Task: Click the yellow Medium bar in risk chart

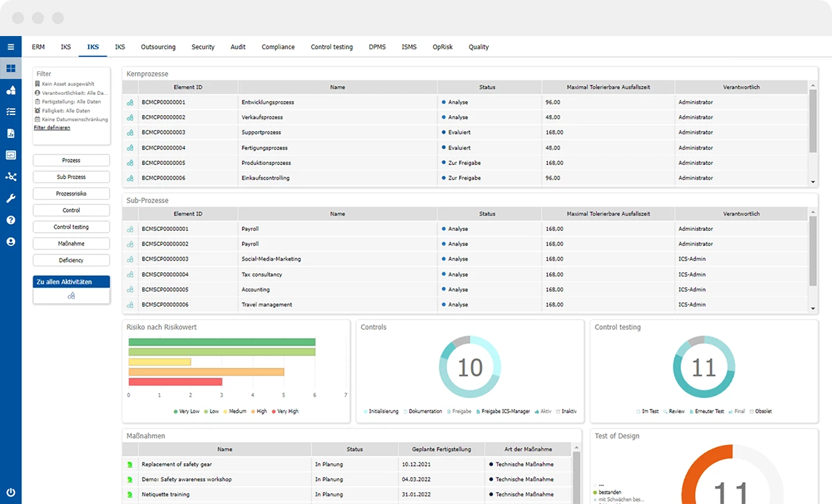Action: coord(159,362)
